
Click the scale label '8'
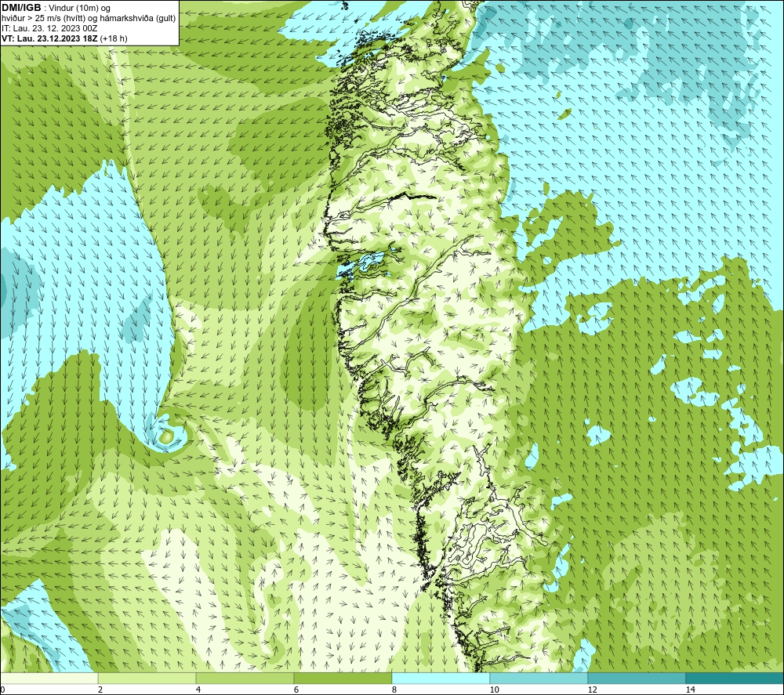tap(394, 690)
